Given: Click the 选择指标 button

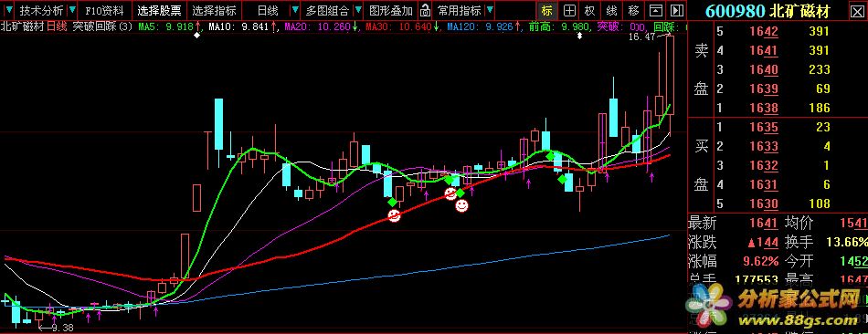Looking at the screenshot, I should pos(214,10).
